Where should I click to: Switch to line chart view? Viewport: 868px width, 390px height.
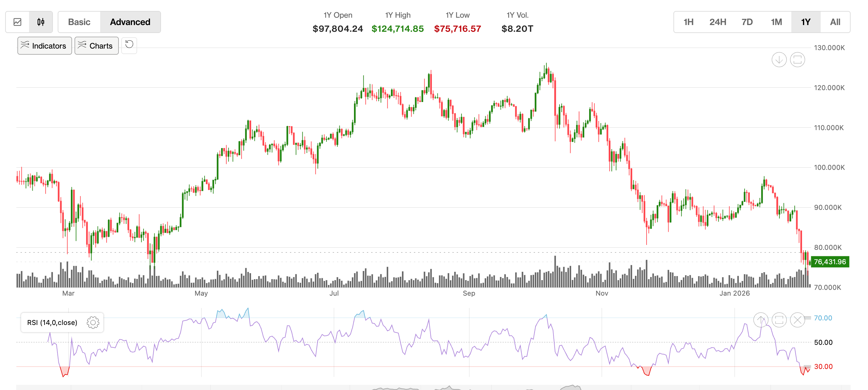(x=17, y=22)
